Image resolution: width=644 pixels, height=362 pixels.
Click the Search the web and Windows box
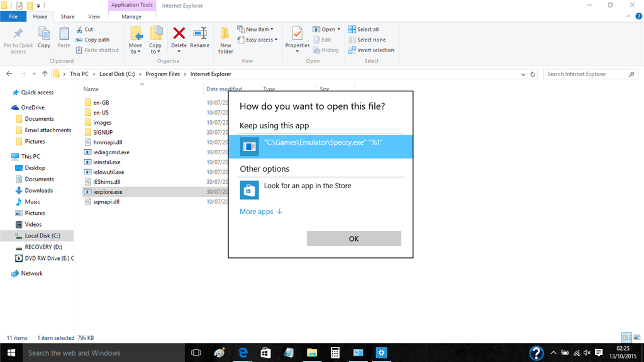point(104,353)
